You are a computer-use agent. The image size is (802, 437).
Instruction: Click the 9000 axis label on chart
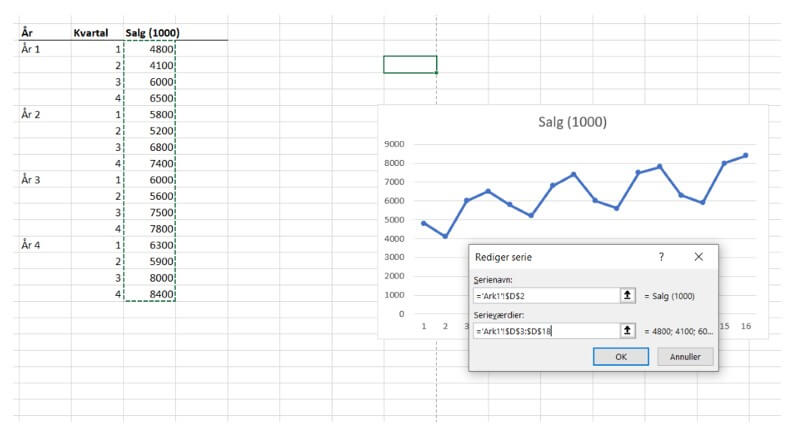click(394, 144)
